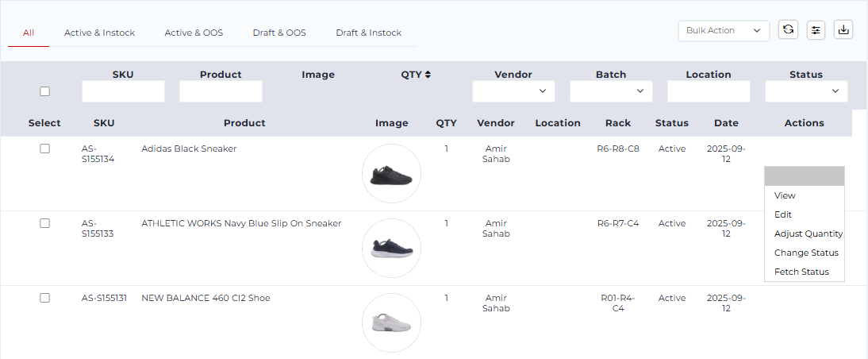Image resolution: width=868 pixels, height=359 pixels.
Task: Toggle the select-all checkbox in header
Action: pos(45,91)
